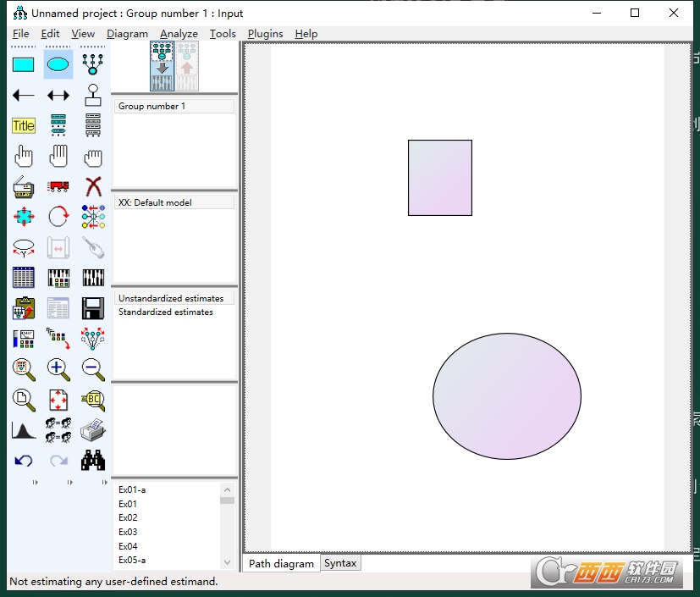Select the touch up variable tool
Screen dimensions: 700x597
click(x=93, y=247)
